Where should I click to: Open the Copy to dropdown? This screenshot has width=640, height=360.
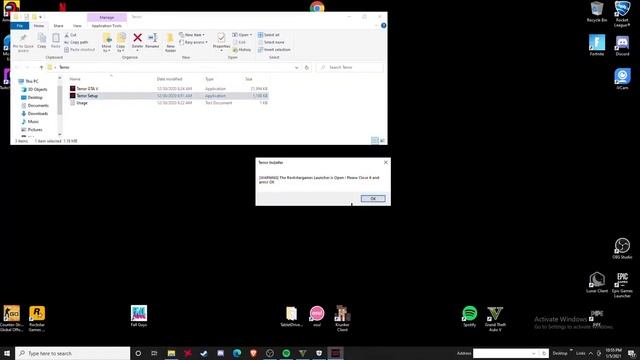tap(121, 42)
